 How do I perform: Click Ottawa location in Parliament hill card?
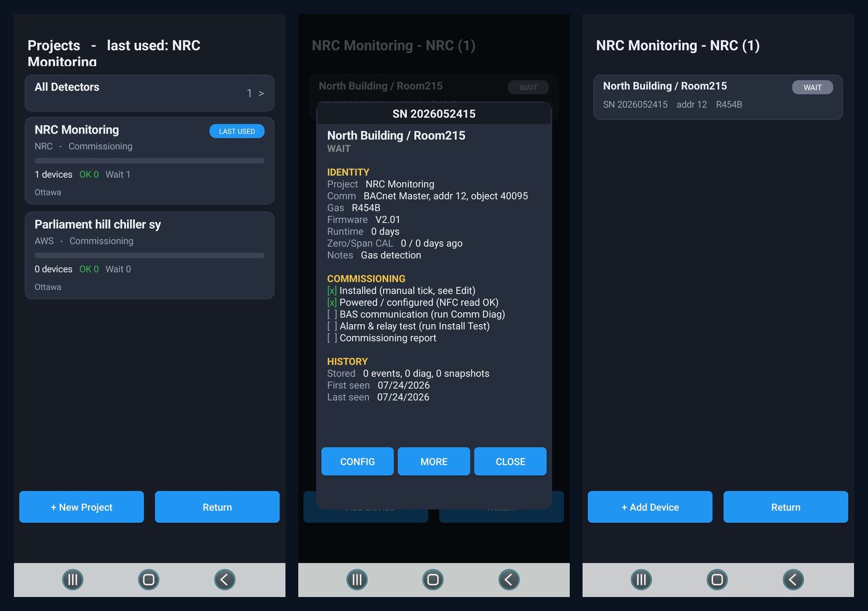(48, 287)
